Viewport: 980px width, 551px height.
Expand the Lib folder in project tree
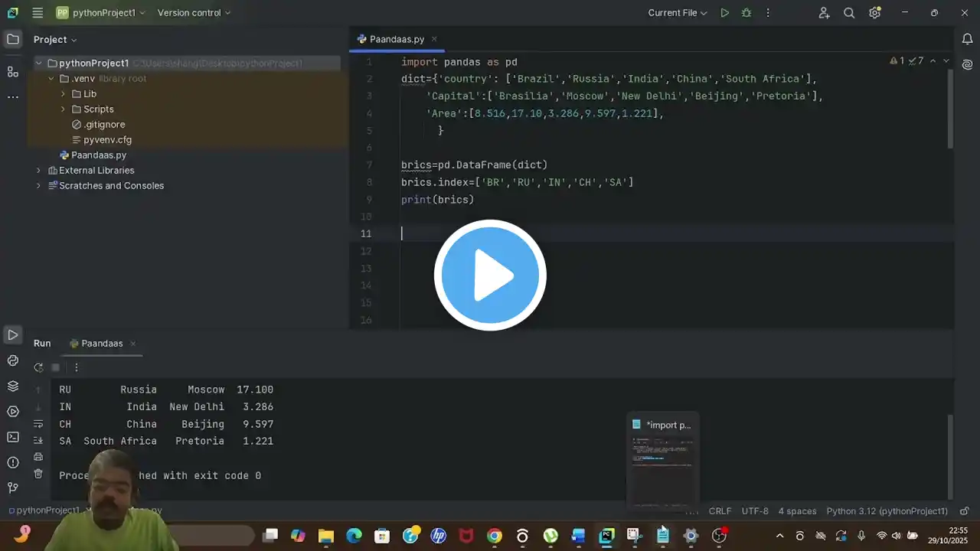click(x=64, y=94)
